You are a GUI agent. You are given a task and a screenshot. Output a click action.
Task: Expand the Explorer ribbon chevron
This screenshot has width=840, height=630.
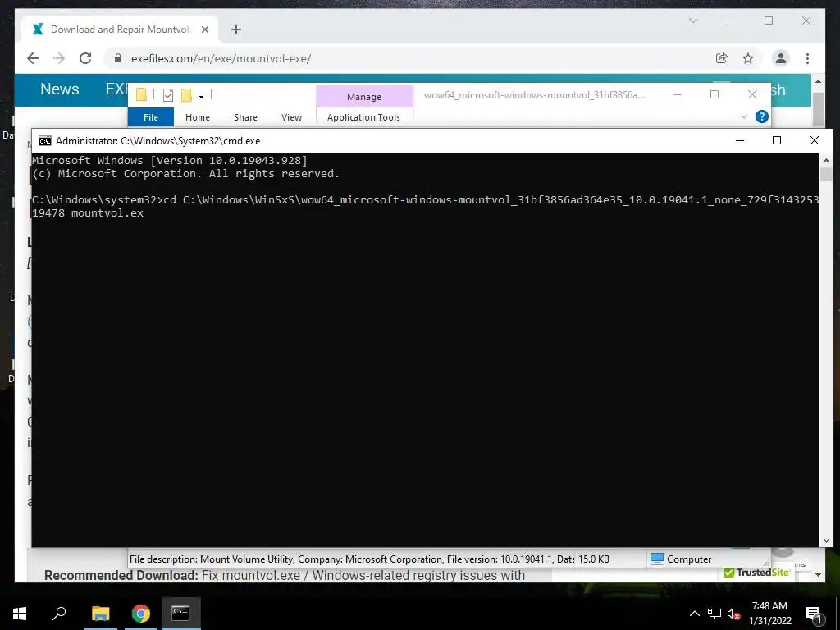743,116
